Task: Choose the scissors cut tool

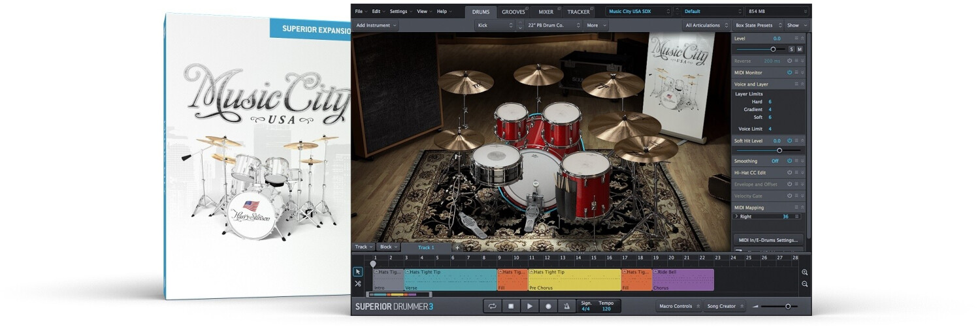Action: pyautogui.click(x=358, y=283)
